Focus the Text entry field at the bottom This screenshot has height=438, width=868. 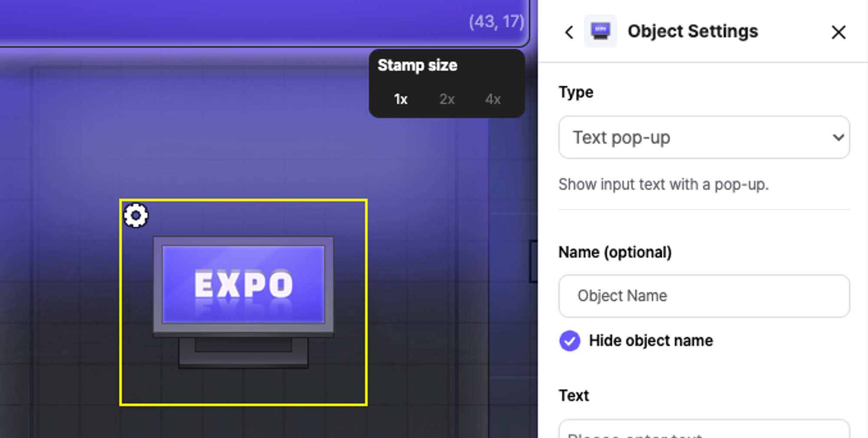(x=703, y=431)
